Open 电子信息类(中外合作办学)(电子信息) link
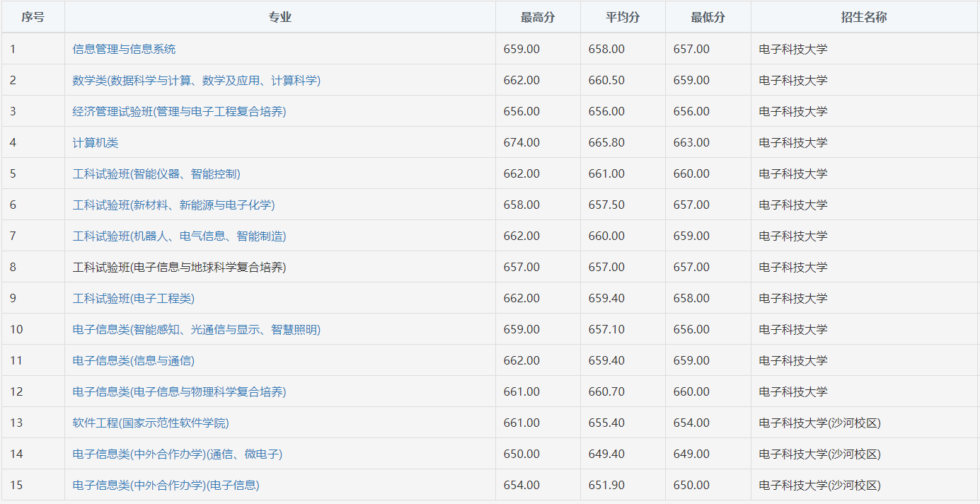This screenshot has height=504, width=980. click(x=166, y=485)
